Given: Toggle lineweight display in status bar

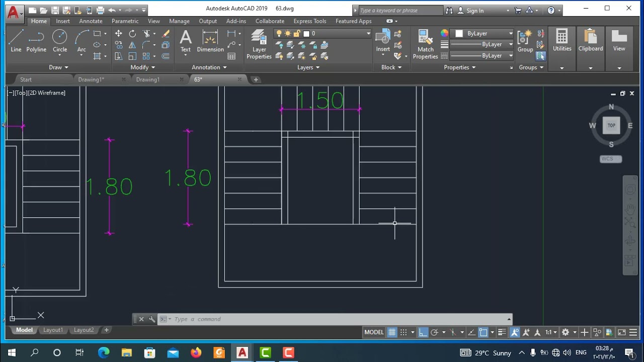Looking at the screenshot, I should pos(502,332).
